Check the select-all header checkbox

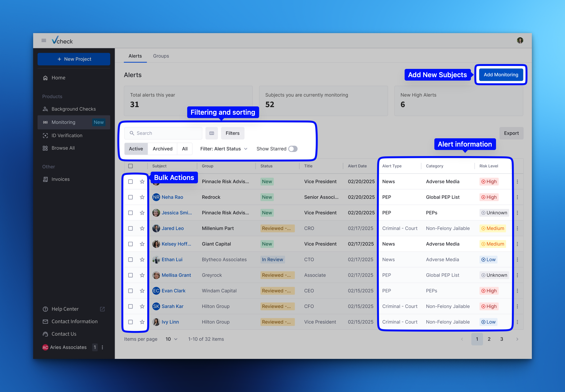coord(131,166)
